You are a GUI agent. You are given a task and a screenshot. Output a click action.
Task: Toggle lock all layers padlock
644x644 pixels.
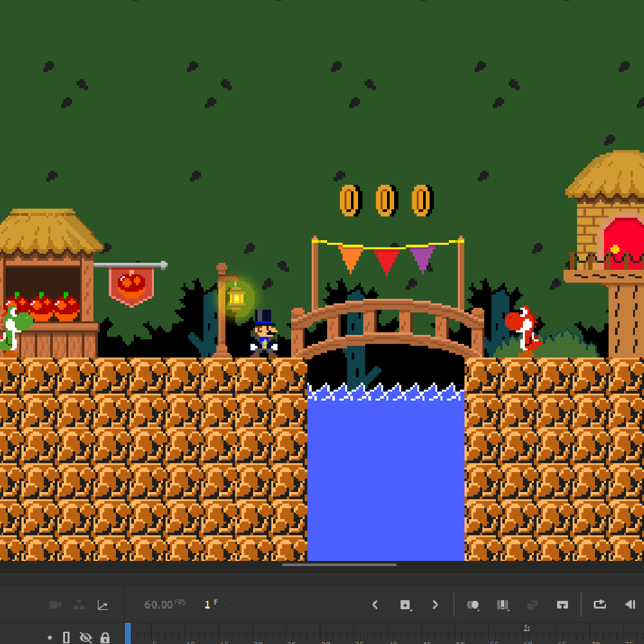(105, 637)
